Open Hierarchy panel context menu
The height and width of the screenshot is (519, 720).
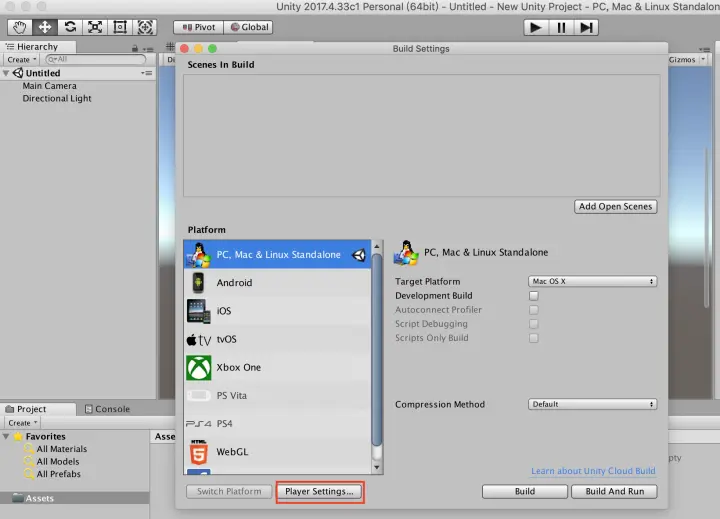coord(148,49)
